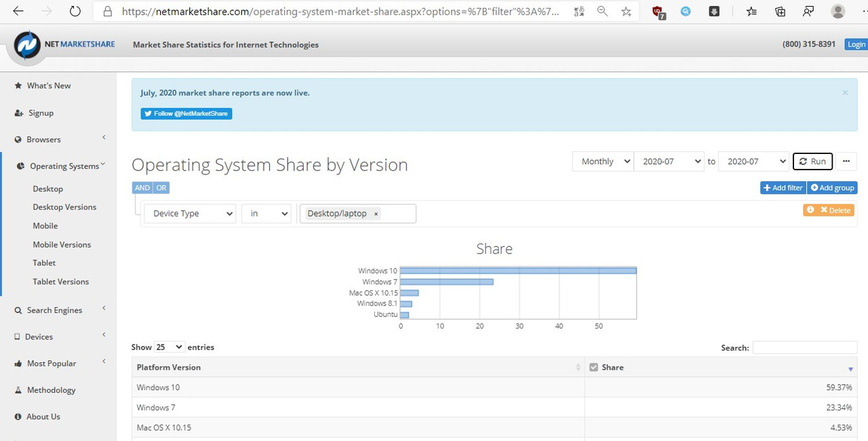Change the Show entries count dropdown

[x=170, y=347]
